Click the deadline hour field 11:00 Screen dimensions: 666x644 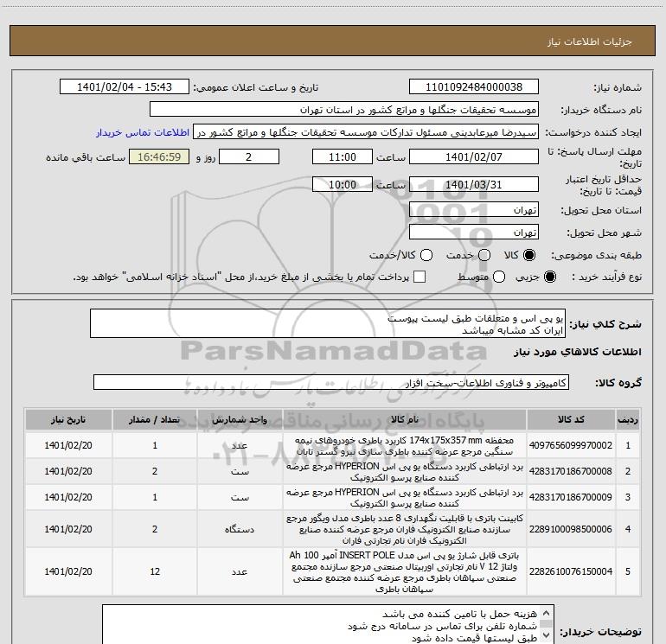click(x=343, y=157)
